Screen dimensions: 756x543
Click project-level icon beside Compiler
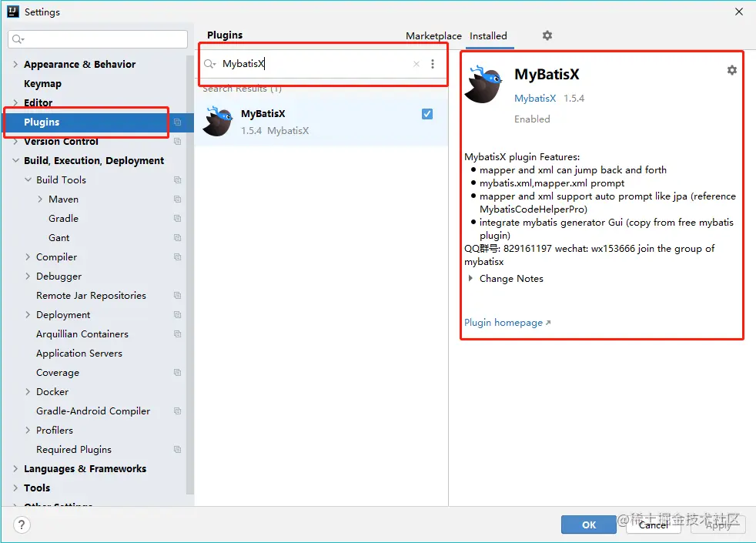[177, 257]
